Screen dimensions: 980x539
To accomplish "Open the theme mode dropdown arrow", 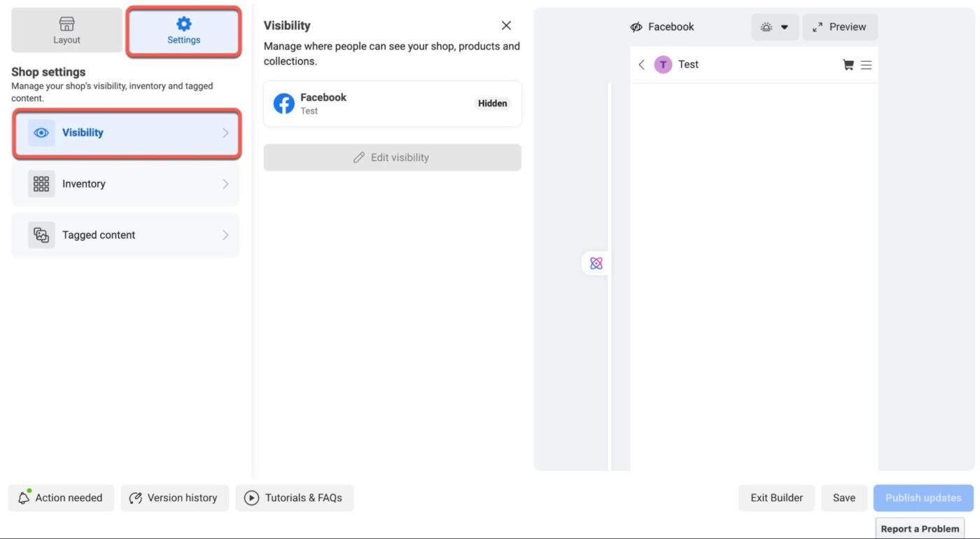I will 784,27.
